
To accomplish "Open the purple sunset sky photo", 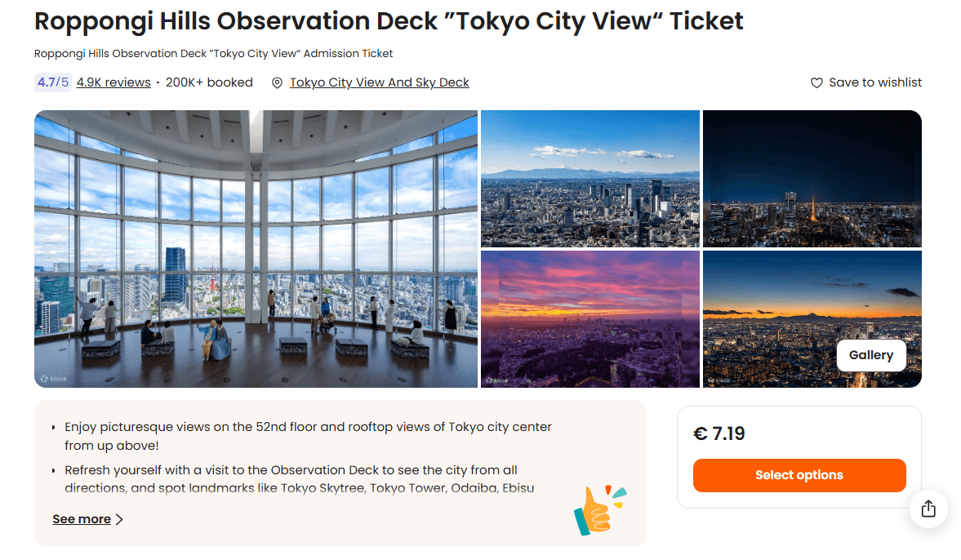I will [x=590, y=318].
